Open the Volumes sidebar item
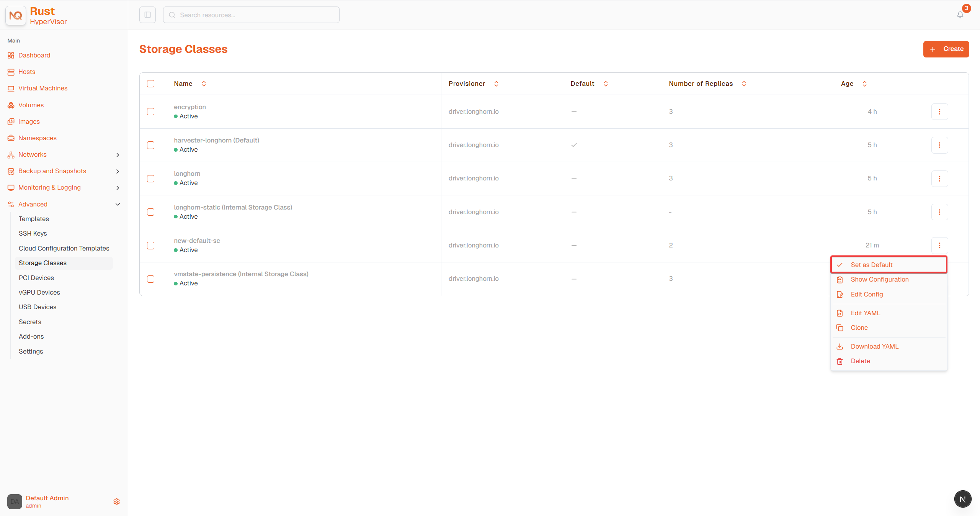 pyautogui.click(x=31, y=105)
